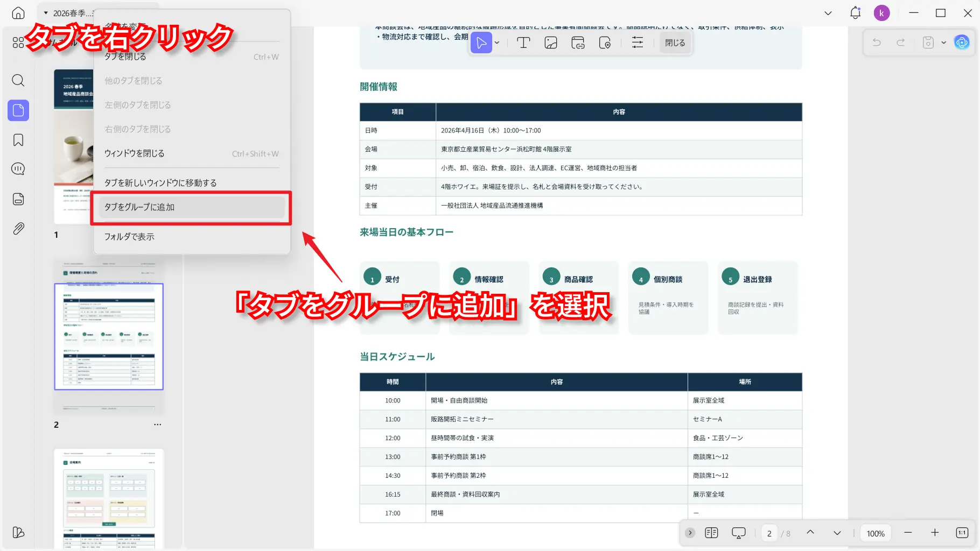980x551 pixels.
Task: Open the sliders settings toolbar icon
Action: [x=638, y=43]
